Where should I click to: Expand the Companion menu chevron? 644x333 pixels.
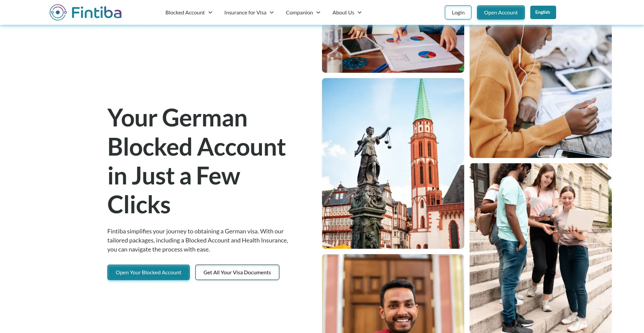318,13
